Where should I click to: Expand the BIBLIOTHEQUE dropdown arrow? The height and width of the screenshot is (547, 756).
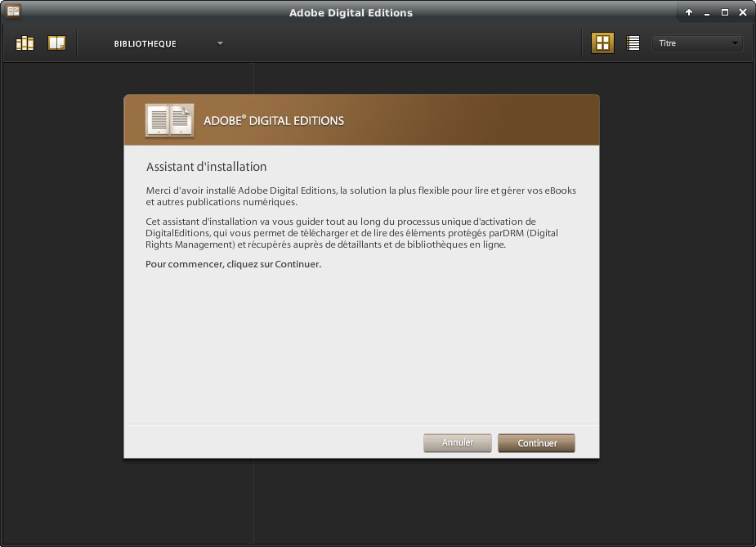click(x=220, y=43)
